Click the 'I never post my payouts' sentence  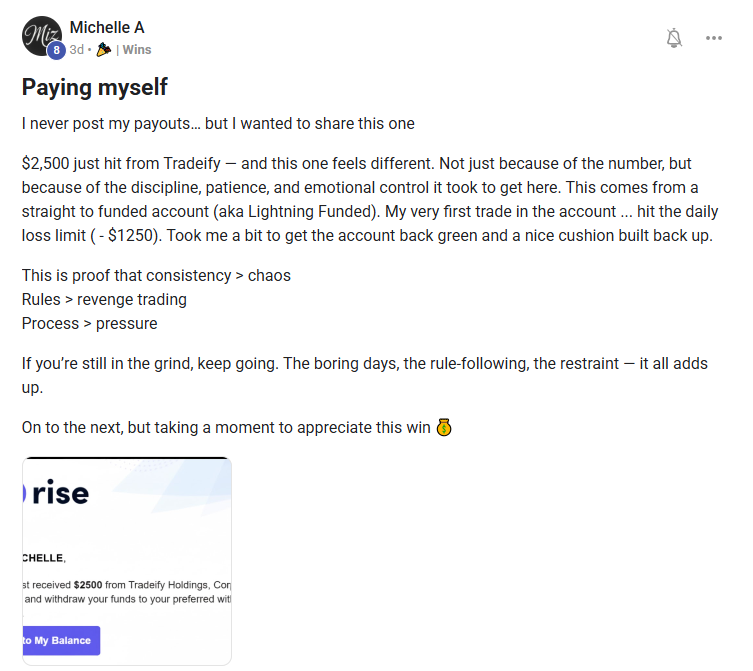pyautogui.click(x=218, y=124)
